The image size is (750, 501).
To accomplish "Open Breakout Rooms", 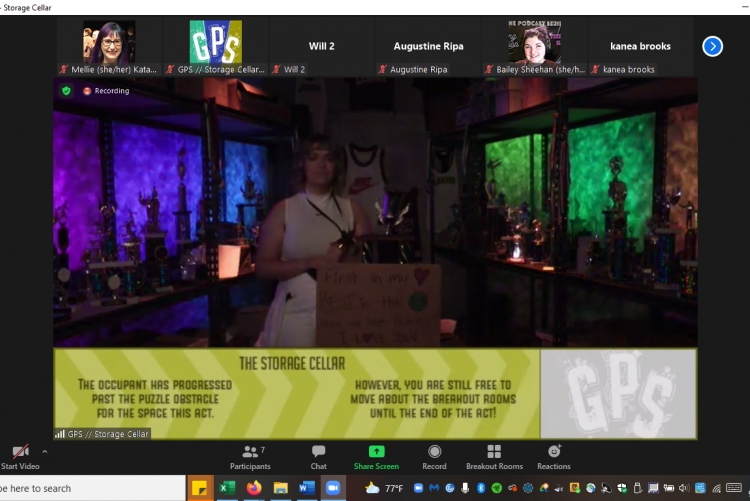I will 494,456.
